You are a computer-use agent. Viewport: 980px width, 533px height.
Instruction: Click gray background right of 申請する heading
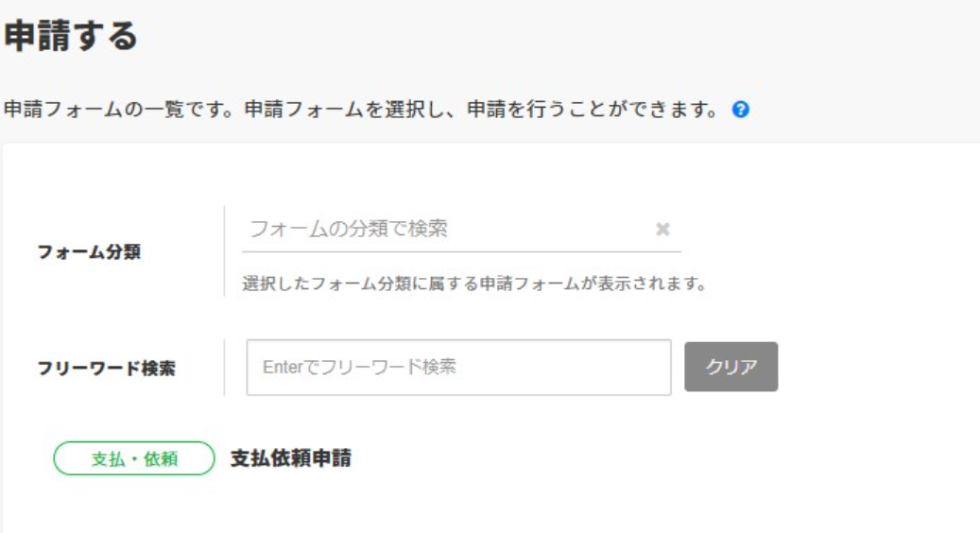[567, 37]
